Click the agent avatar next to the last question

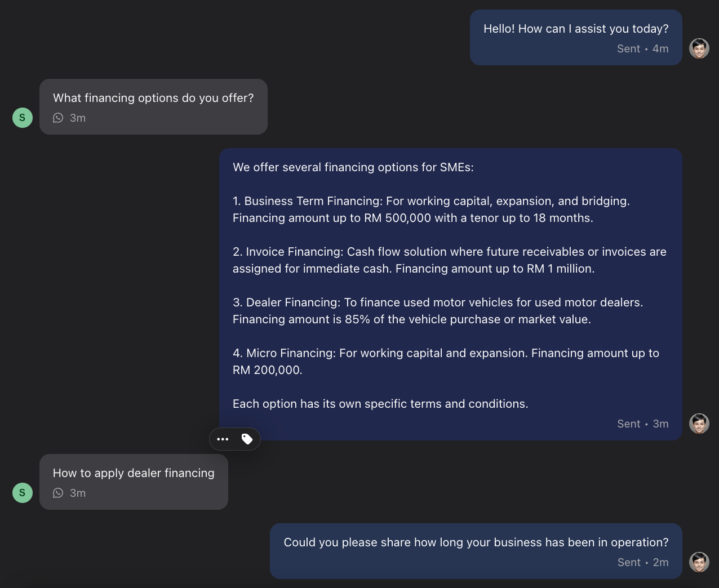pos(699,562)
